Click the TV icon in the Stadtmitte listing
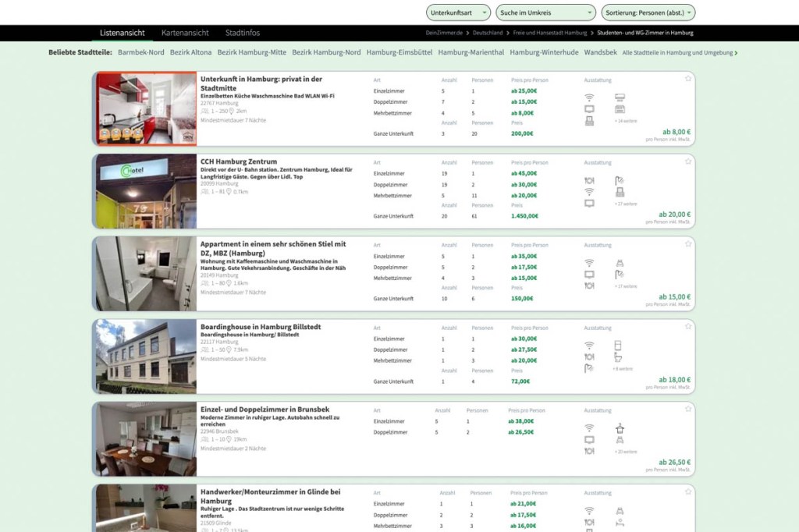Image resolution: width=799 pixels, height=532 pixels. click(589, 109)
